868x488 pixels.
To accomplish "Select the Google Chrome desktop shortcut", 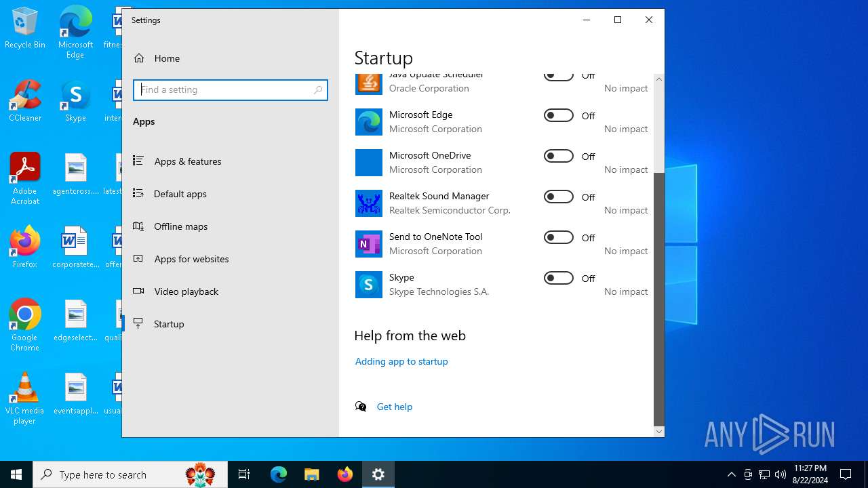I will tap(25, 325).
